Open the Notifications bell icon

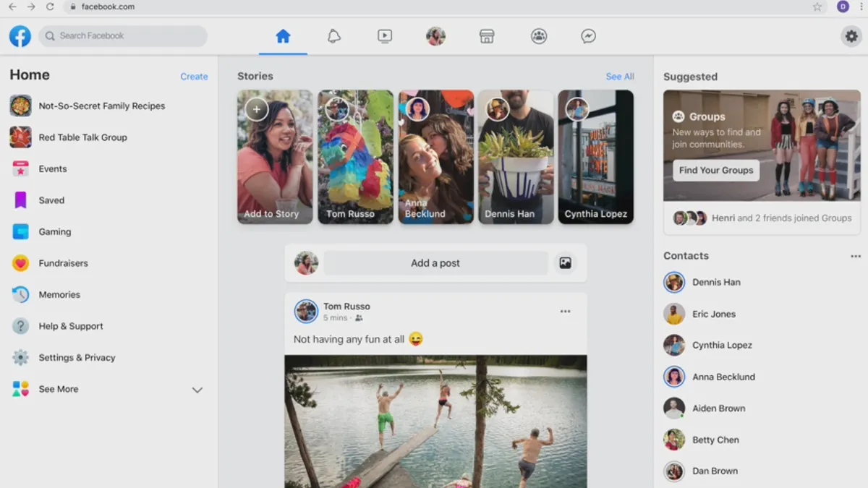(x=333, y=36)
